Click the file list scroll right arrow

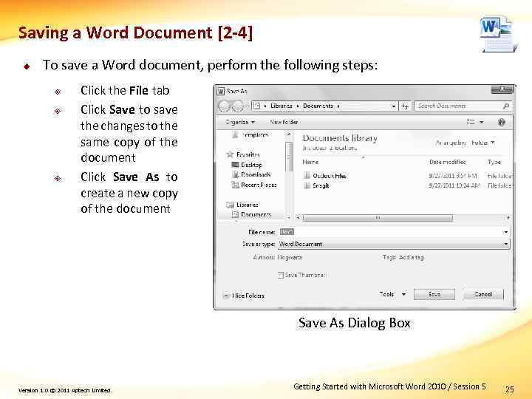[x=508, y=217]
